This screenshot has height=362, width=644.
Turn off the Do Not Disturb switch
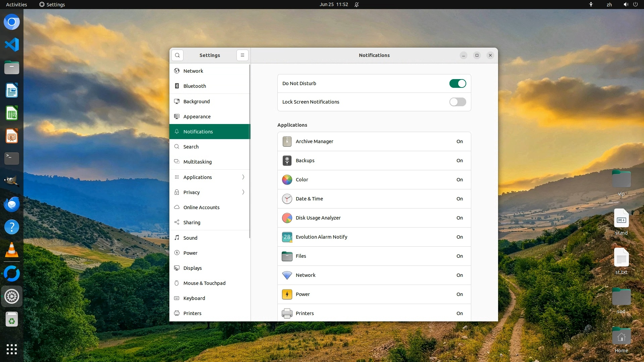tap(458, 83)
